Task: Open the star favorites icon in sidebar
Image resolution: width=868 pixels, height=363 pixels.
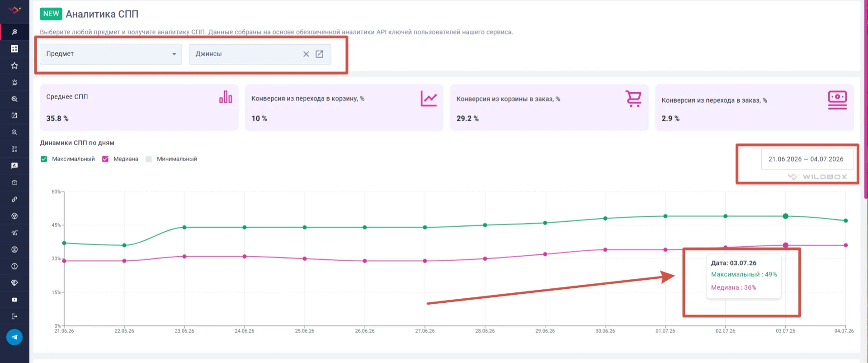Action: [x=14, y=66]
